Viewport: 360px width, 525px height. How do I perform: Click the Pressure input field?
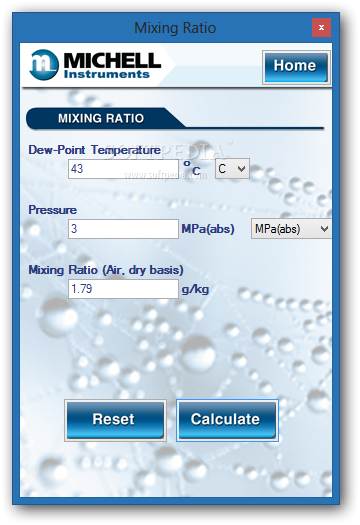pos(123,229)
